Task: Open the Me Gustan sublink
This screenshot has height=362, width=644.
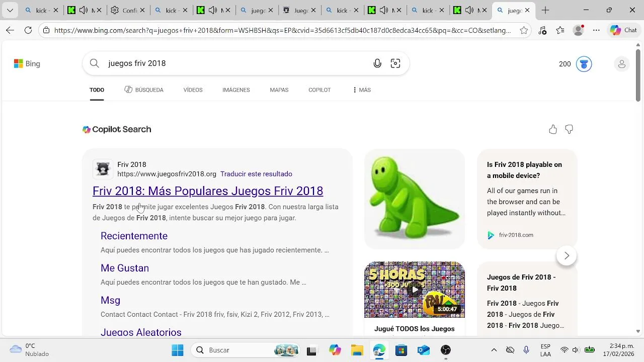Action: 125,268
